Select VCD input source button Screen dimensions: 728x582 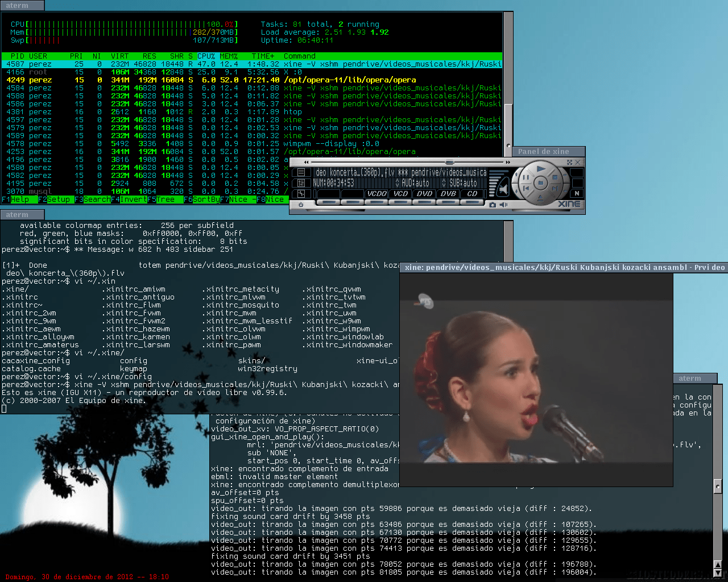tap(400, 194)
